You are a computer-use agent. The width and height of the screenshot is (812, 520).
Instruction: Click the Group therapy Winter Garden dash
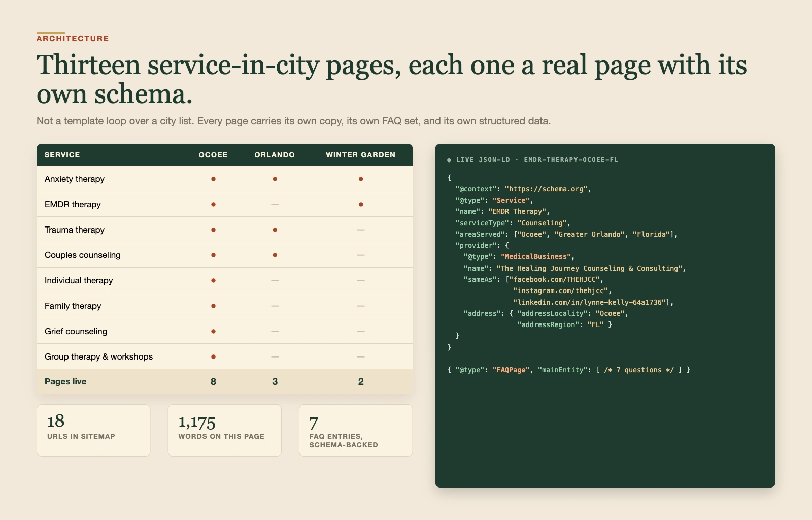point(361,356)
